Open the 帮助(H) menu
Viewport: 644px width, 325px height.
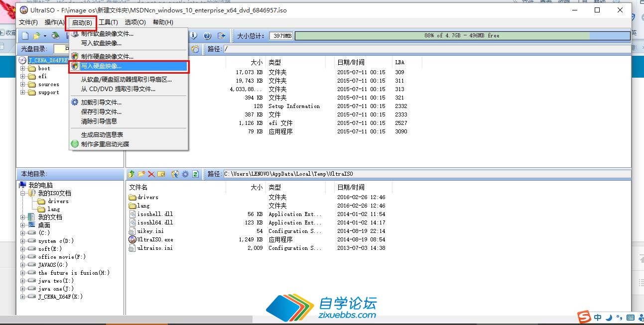[163, 22]
